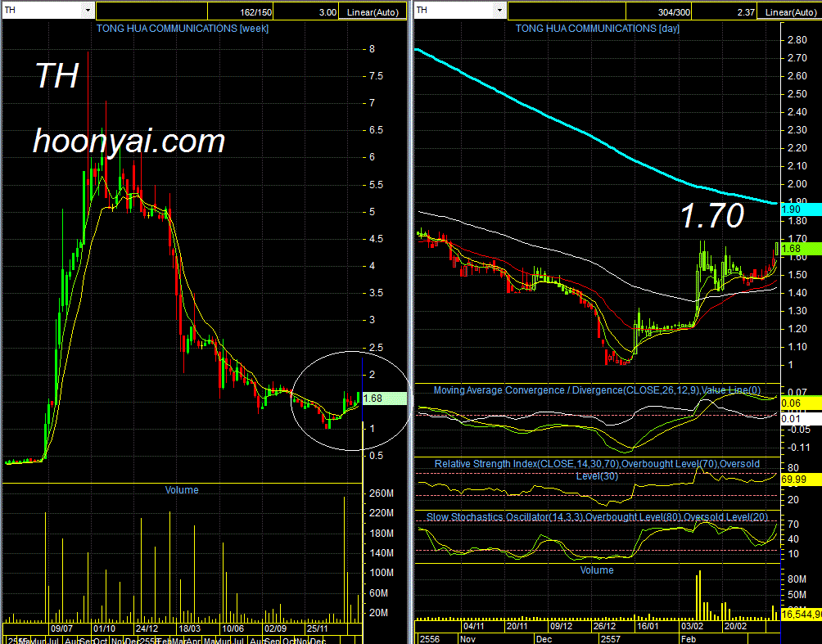Screen dimensions: 822x644
Task: Click the Dec month label on daily axis
Action: tap(544, 639)
